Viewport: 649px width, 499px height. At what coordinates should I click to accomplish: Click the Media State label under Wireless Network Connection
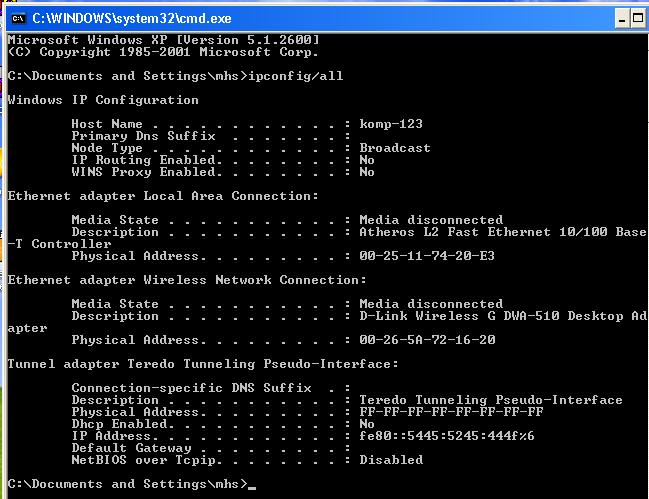tap(115, 304)
